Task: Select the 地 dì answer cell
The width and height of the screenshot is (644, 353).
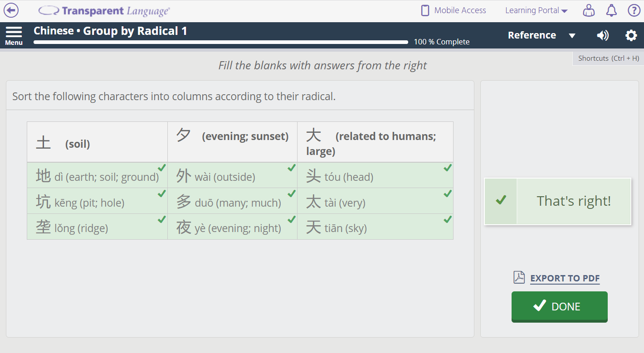Action: 97,175
